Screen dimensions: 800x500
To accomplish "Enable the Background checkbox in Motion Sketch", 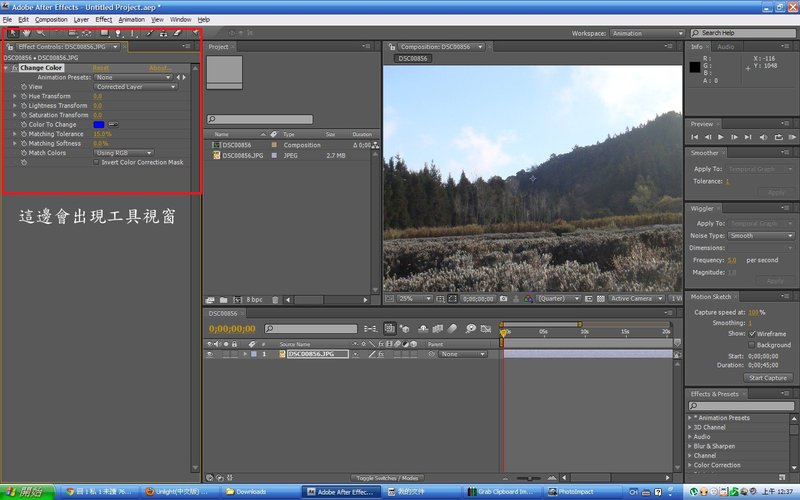I will pos(752,345).
